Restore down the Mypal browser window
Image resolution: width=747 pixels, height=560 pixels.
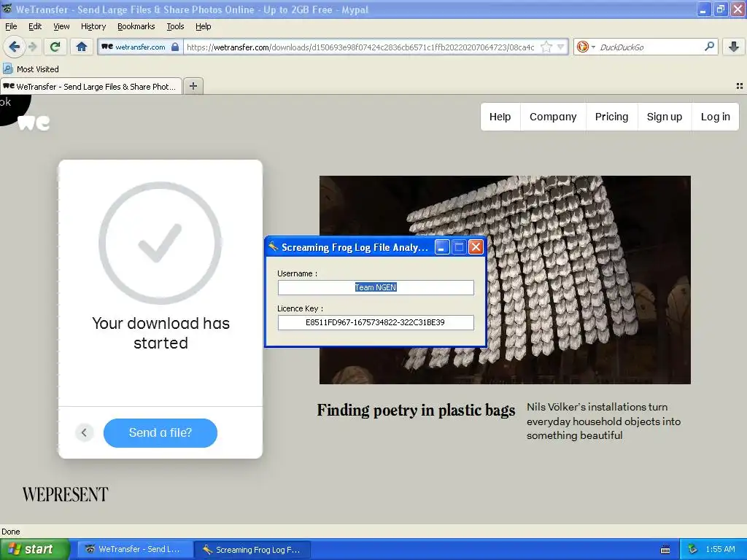(720, 9)
